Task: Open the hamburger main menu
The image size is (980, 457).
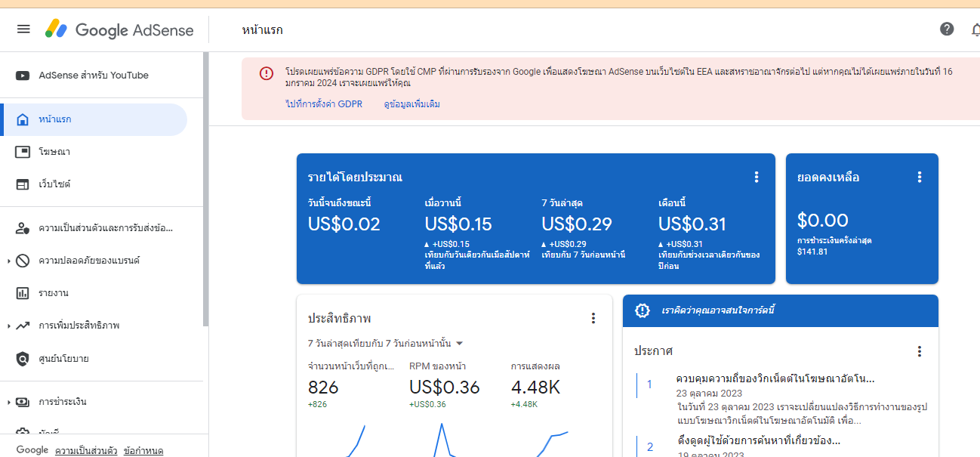Action: (23, 29)
